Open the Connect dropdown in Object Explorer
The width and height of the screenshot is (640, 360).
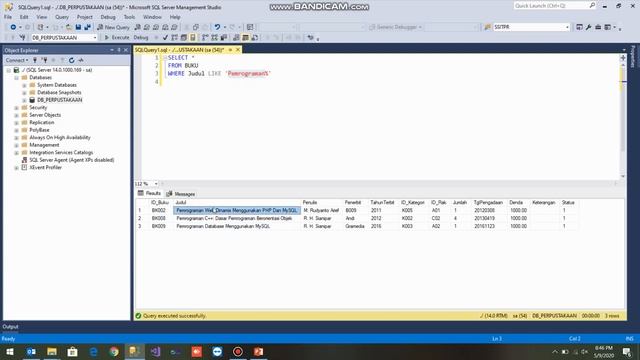point(17,60)
